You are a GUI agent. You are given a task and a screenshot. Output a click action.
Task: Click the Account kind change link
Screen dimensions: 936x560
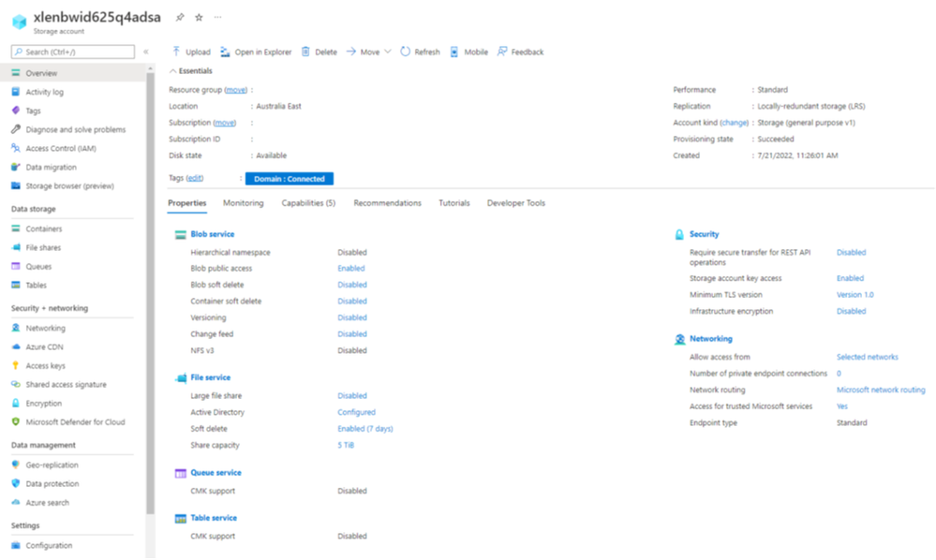735,123
